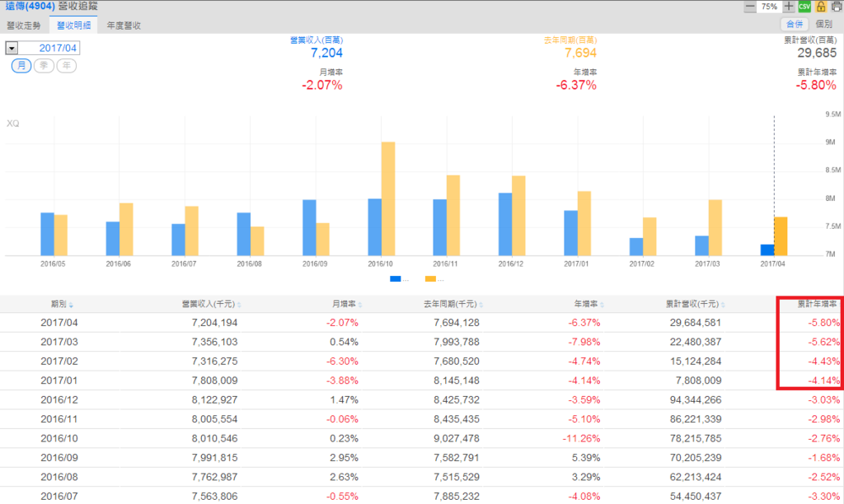Click the orange bar above 2017/03 in chart
This screenshot has width=844, height=504.
click(715, 227)
